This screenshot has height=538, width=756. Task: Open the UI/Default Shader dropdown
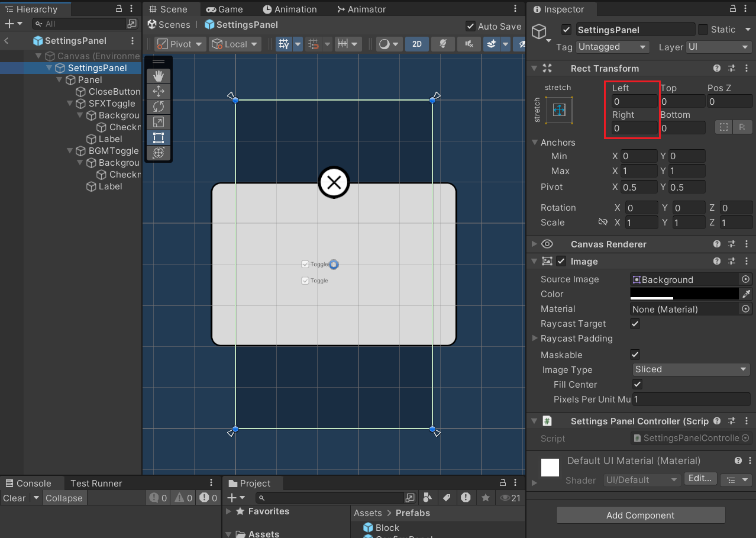tap(641, 480)
